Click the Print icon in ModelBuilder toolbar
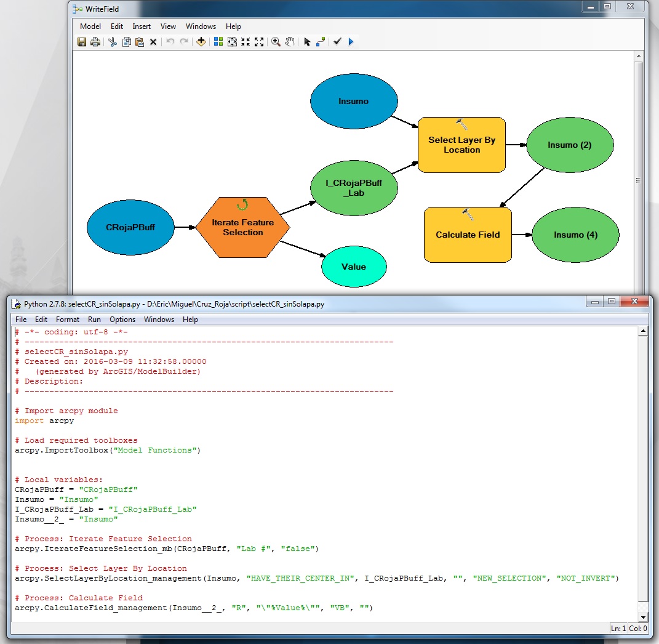The image size is (659, 644). 95,42
